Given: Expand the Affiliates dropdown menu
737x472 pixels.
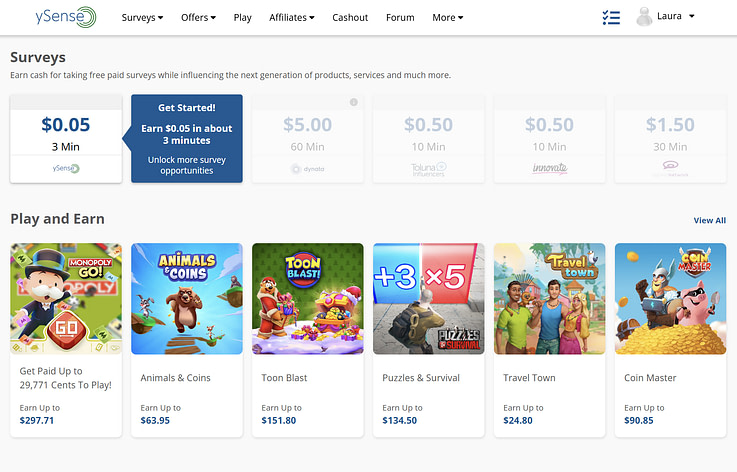Looking at the screenshot, I should (x=291, y=17).
